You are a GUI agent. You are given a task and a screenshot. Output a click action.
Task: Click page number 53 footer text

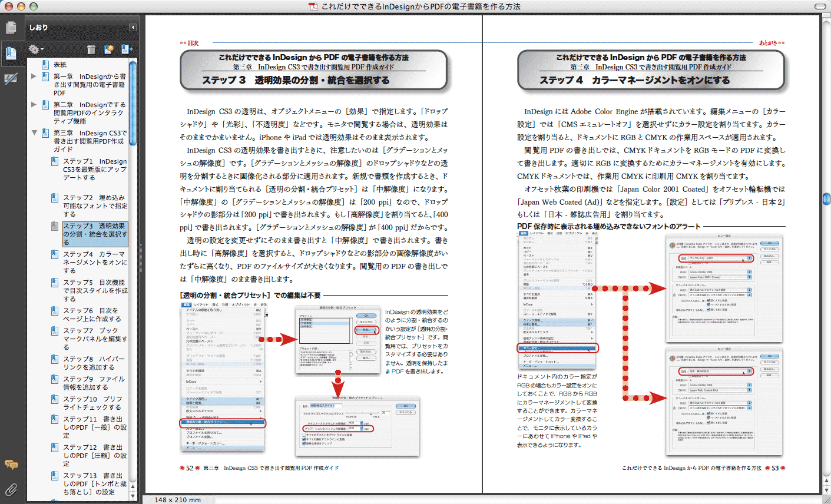(x=775, y=468)
